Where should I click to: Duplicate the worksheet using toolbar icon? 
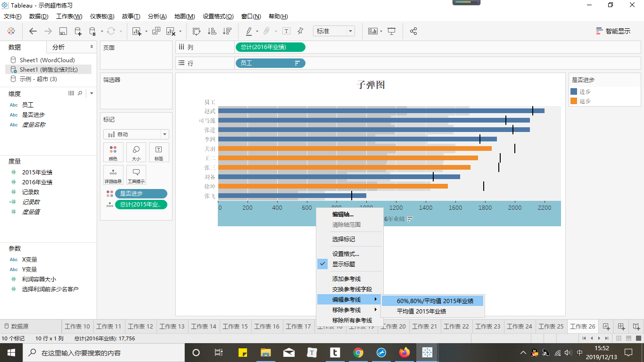click(x=156, y=31)
